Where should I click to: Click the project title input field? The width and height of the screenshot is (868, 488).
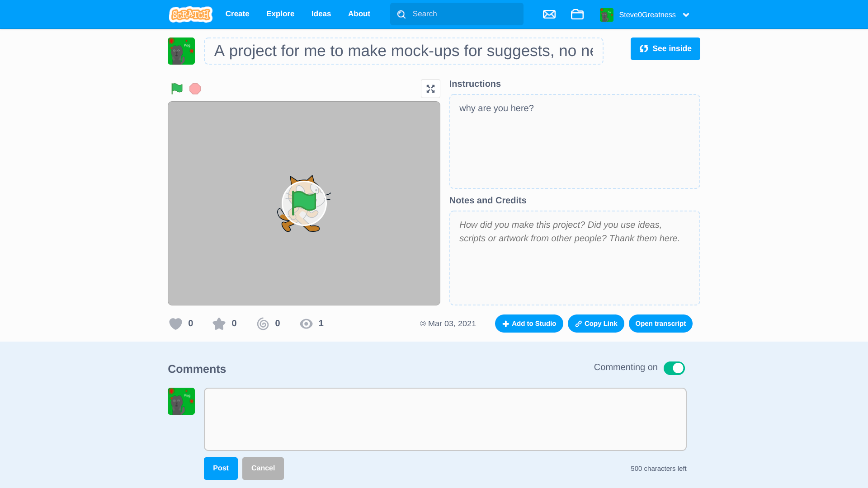click(402, 51)
